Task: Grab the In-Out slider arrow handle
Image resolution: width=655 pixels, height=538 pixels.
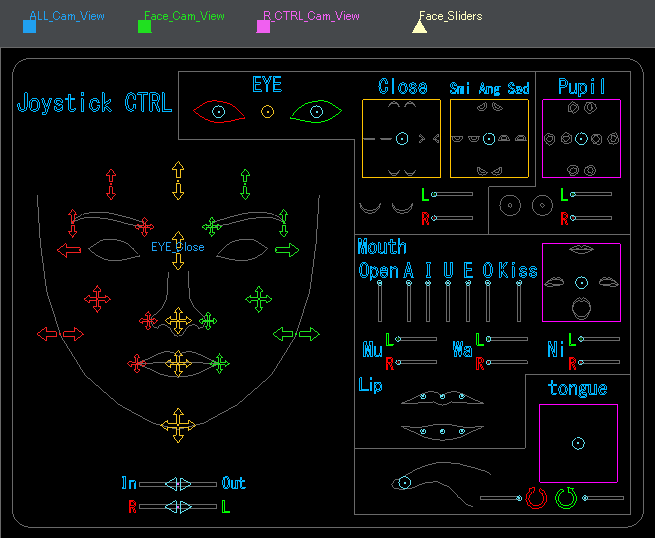Action: pyautogui.click(x=178, y=484)
